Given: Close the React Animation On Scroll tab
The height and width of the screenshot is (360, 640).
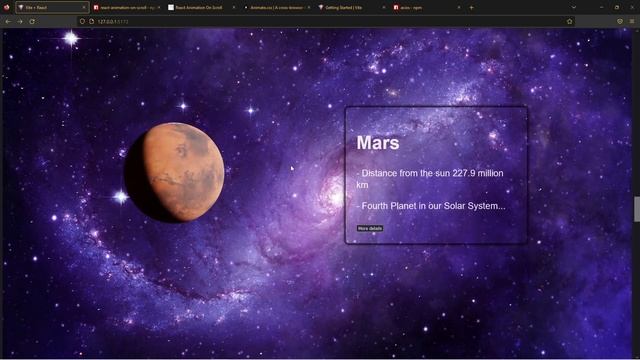Looking at the screenshot, I should coord(234,7).
